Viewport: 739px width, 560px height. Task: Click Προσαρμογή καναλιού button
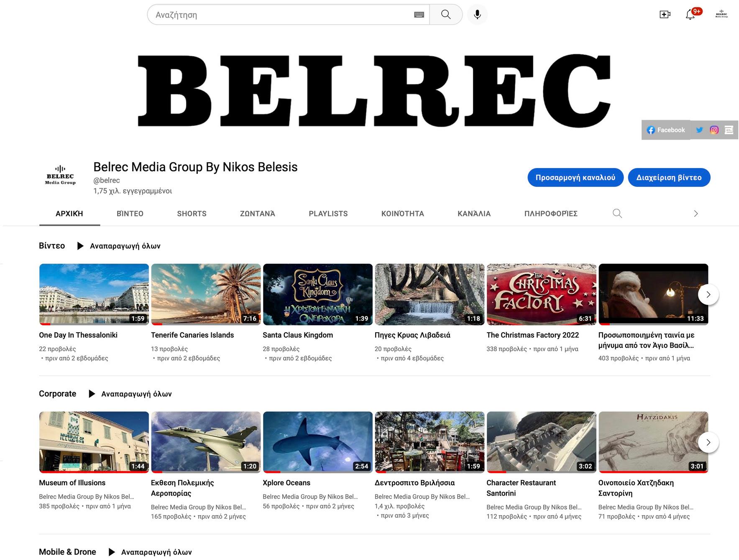(x=575, y=178)
